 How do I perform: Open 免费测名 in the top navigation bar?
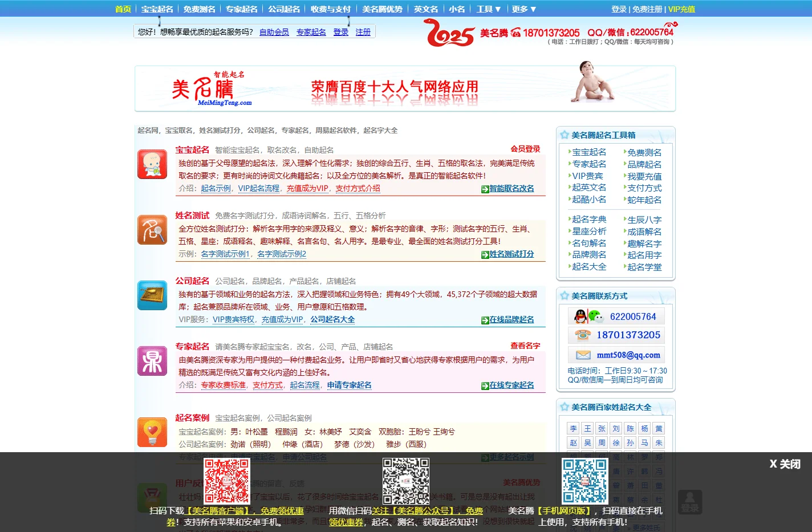click(x=200, y=9)
